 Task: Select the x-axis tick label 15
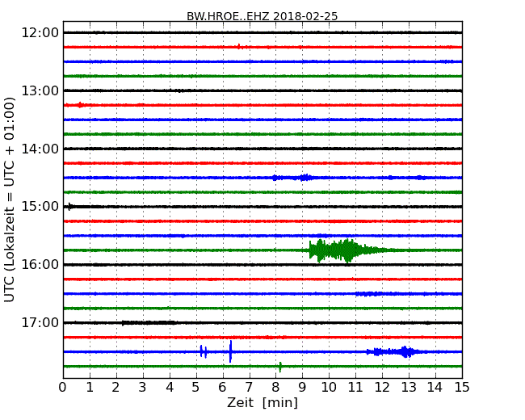click(462, 388)
